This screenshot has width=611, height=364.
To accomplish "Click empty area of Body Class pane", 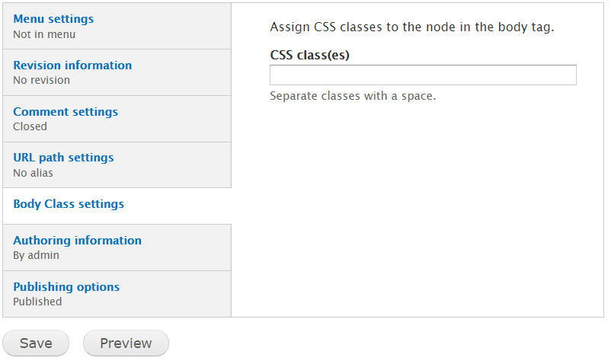I will click(x=417, y=210).
